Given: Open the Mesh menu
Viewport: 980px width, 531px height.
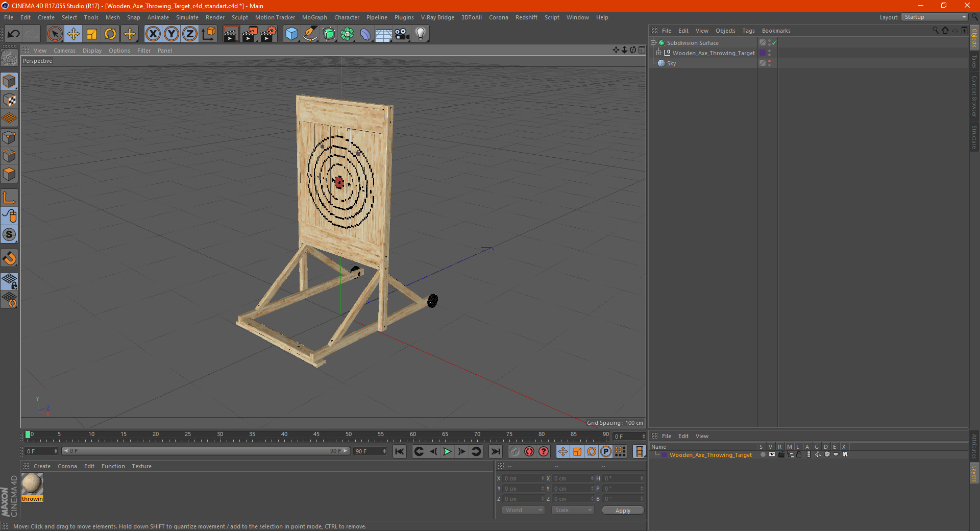Looking at the screenshot, I should coord(112,17).
